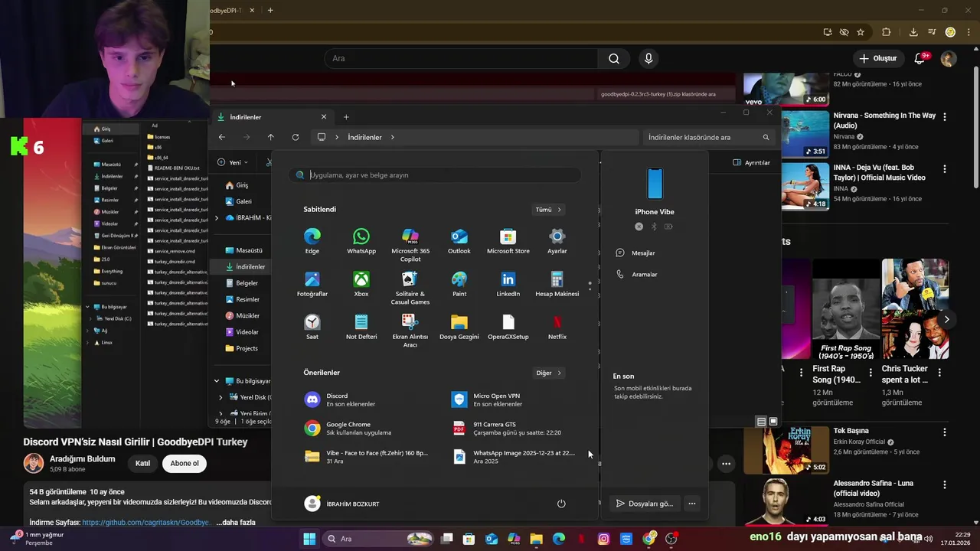Open options for Nirvana video

945,117
